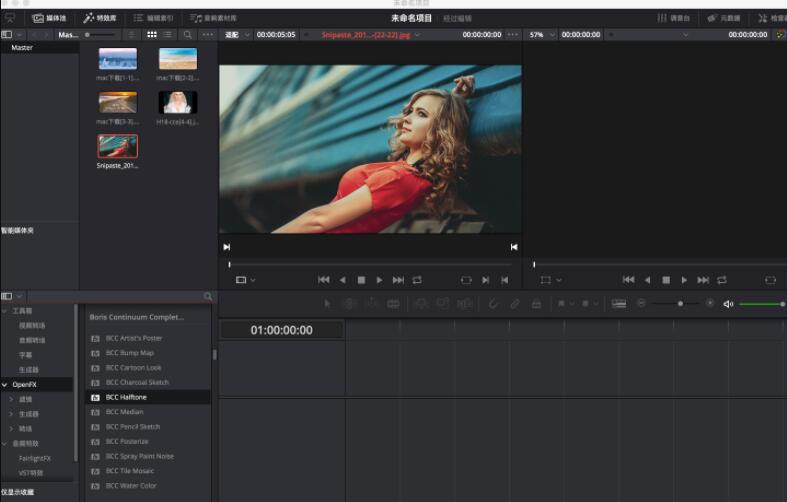The width and height of the screenshot is (787, 502).
Task: Open the media pool sort options
Action: coord(132,35)
